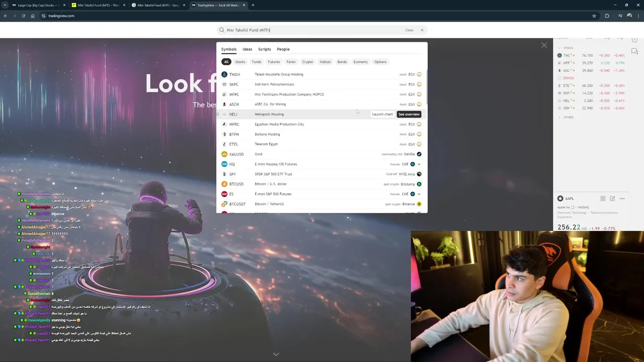Filter results by Options
Screen dimensions: 644x362
tap(380, 62)
